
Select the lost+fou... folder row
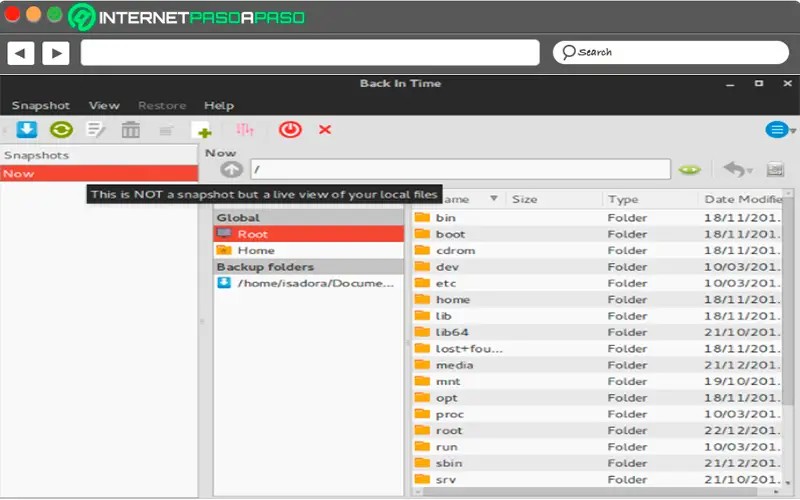coord(597,348)
